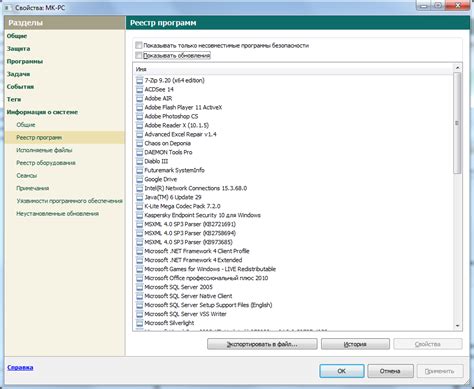
Task: Select the icon for Adobe Flash Player 11 ActiveX
Action: pos(139,107)
